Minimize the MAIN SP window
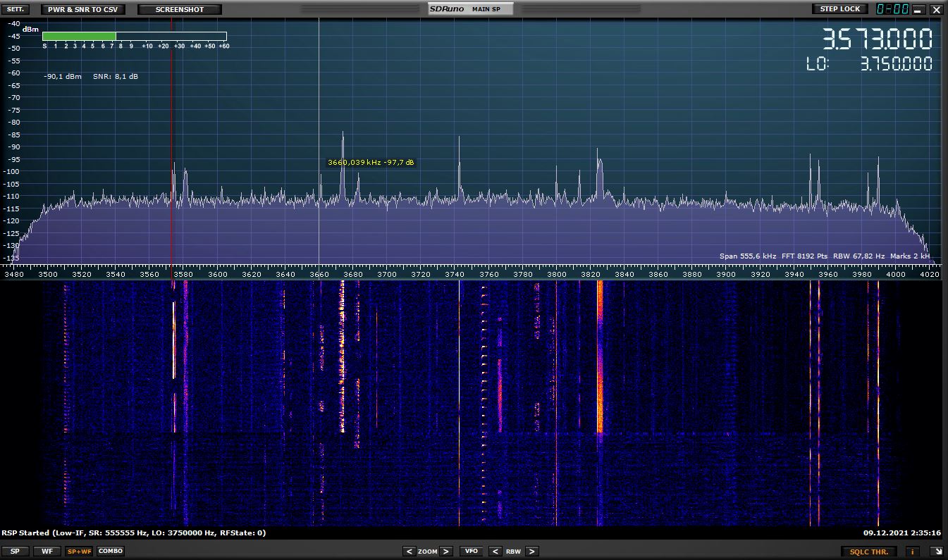Viewport: 948px width, 560px height. pos(918,10)
